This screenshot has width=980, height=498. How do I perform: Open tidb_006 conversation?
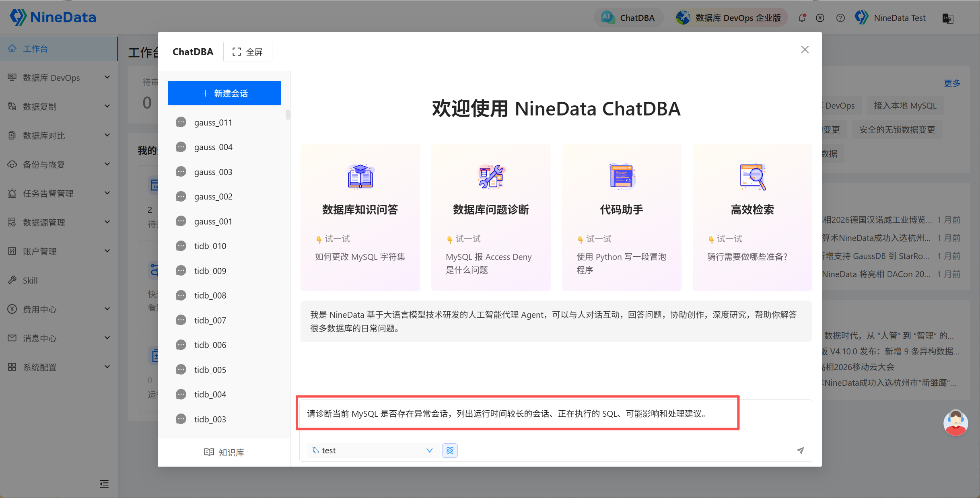[224, 345]
